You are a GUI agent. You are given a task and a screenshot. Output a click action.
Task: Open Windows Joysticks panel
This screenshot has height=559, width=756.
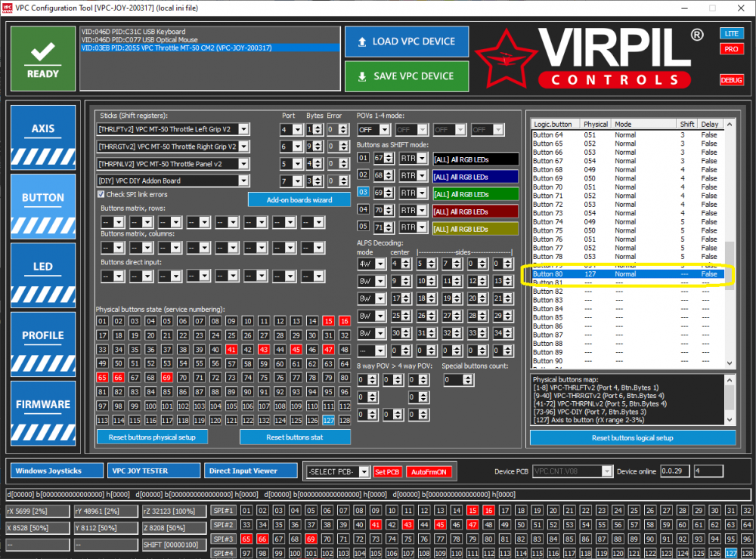tap(57, 471)
